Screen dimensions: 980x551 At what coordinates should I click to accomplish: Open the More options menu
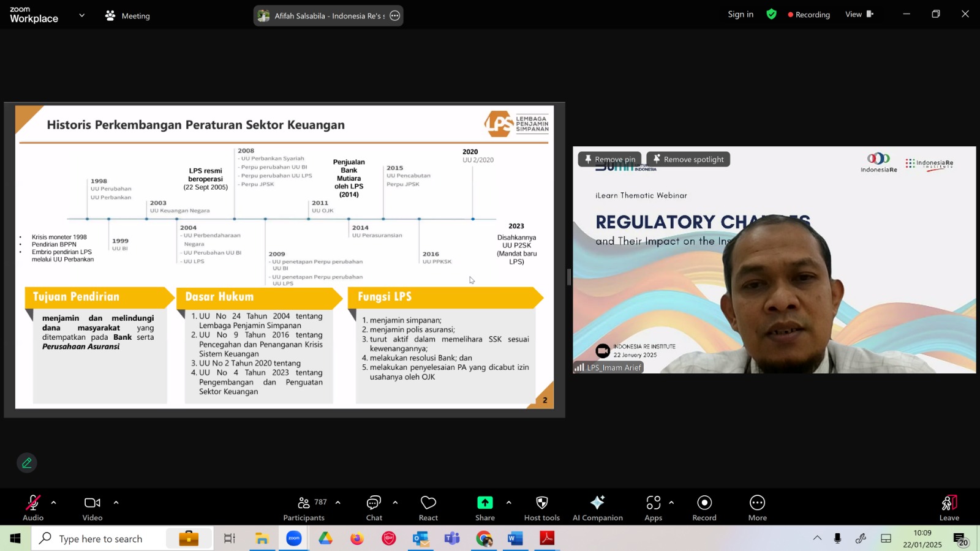pos(757,508)
